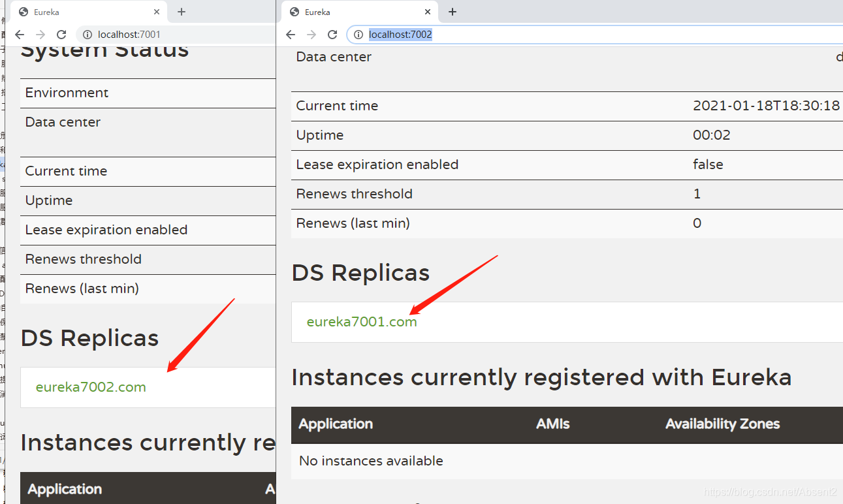Image resolution: width=843 pixels, height=504 pixels.
Task: Click the Current time value 2021-01-18T18:30:18
Action: point(766,106)
